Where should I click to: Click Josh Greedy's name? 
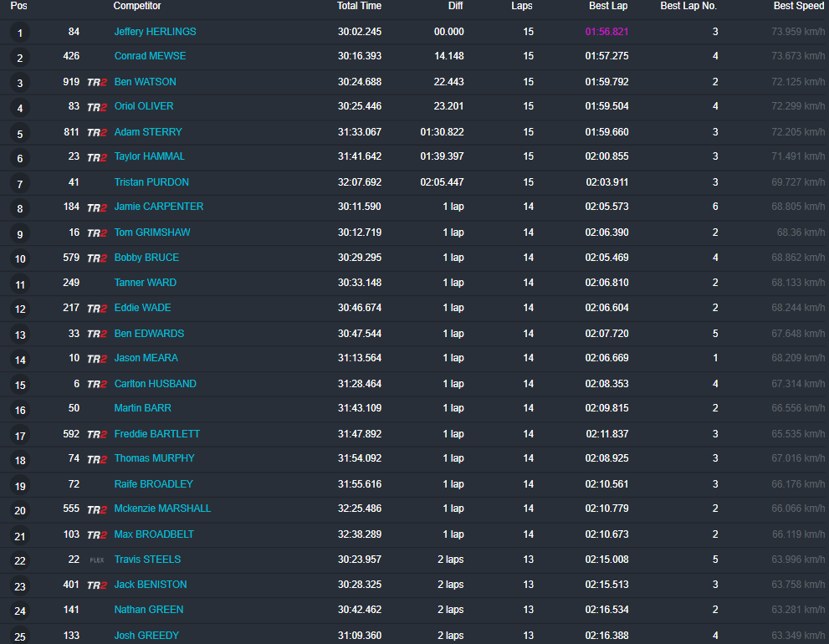146,635
